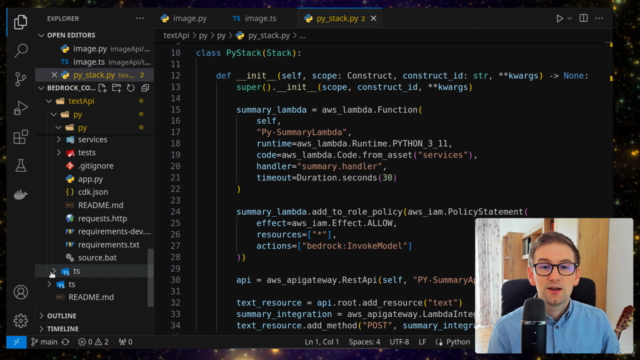Viewport: 640px width, 360px height.
Task: Open the Search view in activity bar
Action: 20,51
